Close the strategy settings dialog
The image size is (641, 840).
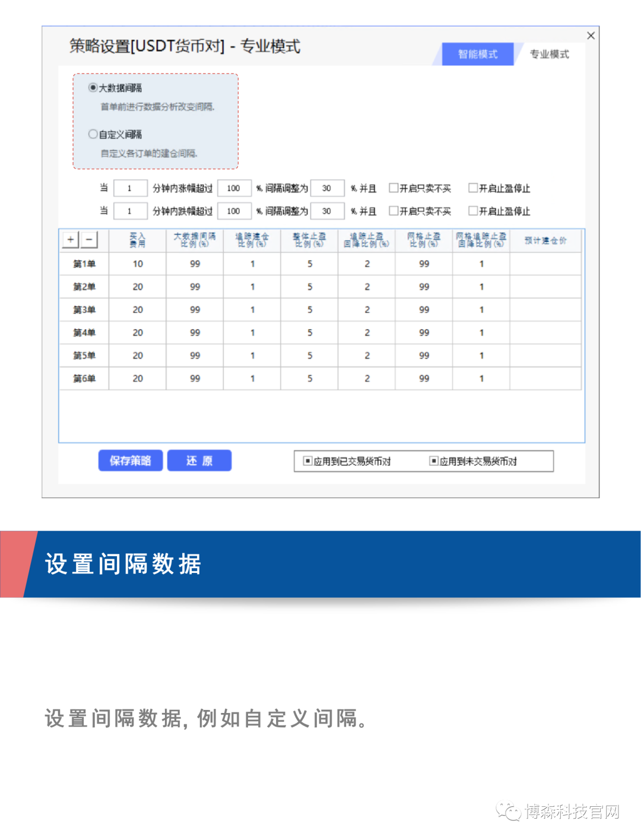(591, 36)
